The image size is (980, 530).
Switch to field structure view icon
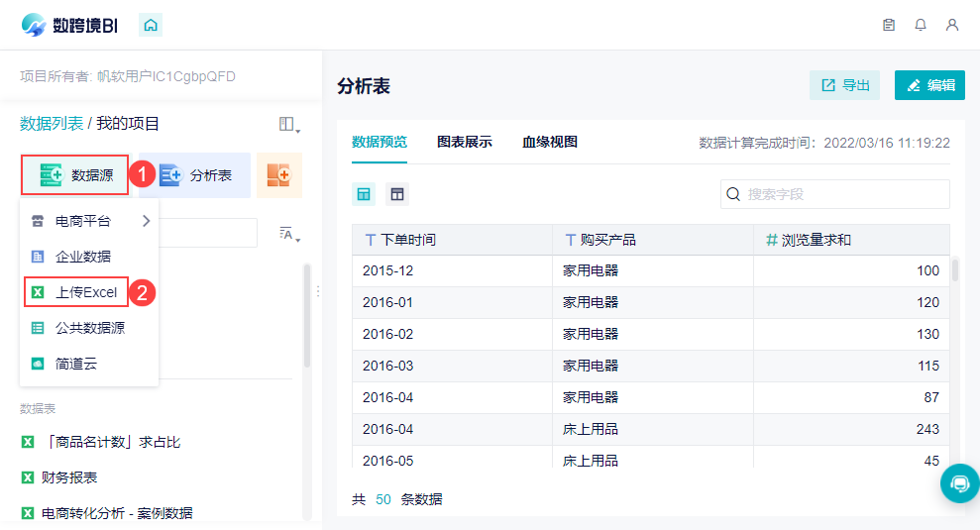point(396,194)
